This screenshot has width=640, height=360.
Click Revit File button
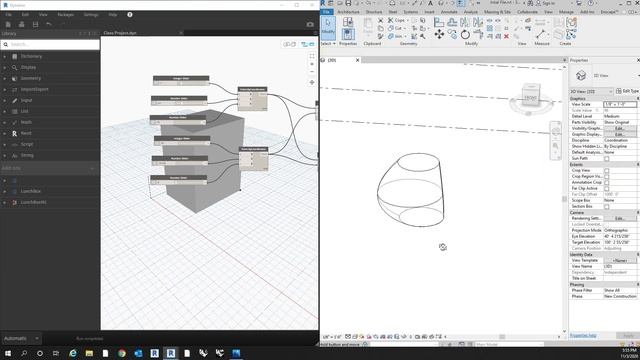click(327, 12)
